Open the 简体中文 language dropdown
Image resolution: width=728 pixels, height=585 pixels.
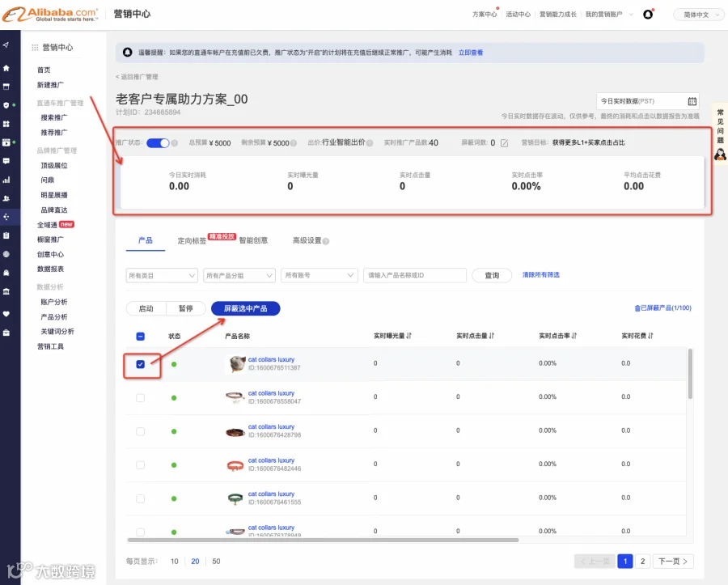tap(700, 15)
